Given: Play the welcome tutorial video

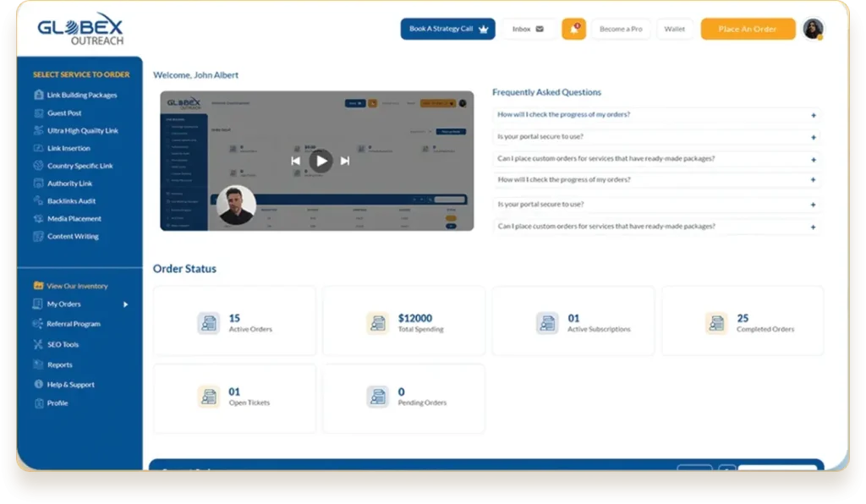Looking at the screenshot, I should (x=320, y=161).
